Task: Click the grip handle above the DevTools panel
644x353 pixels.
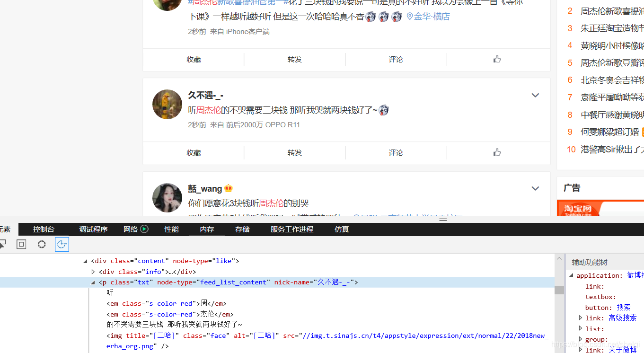Action: (x=443, y=219)
